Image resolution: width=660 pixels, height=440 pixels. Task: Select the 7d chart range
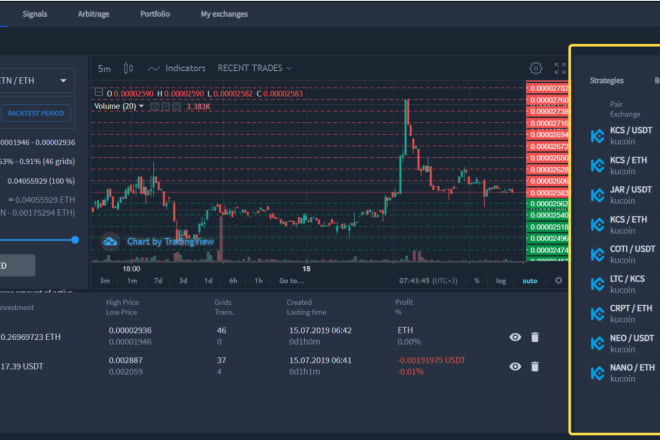tap(158, 280)
